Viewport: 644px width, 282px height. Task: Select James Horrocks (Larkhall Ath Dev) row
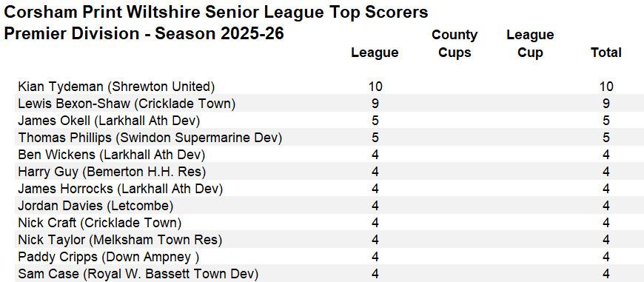click(x=329, y=189)
